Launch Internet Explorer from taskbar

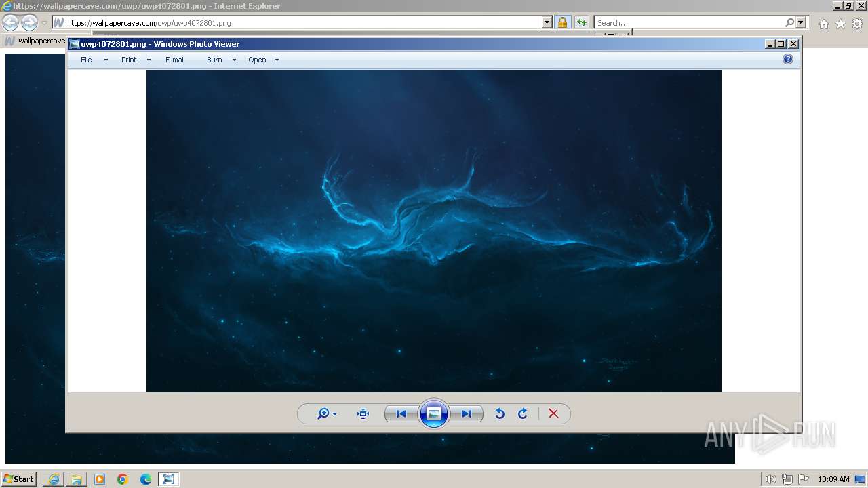[54, 479]
